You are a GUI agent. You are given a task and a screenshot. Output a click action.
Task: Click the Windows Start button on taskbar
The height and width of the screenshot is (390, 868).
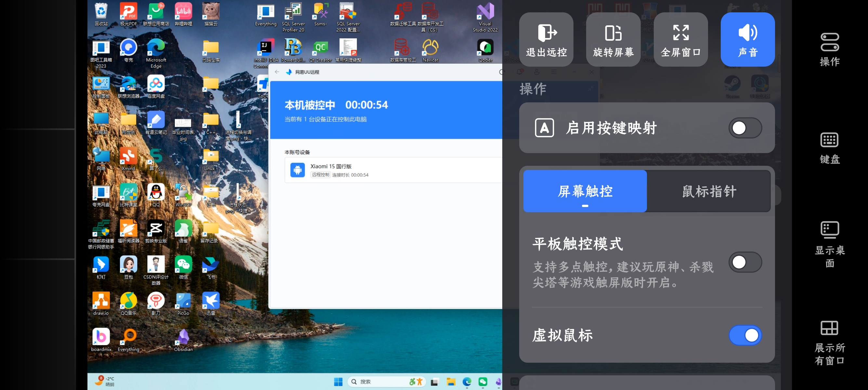[338, 382]
